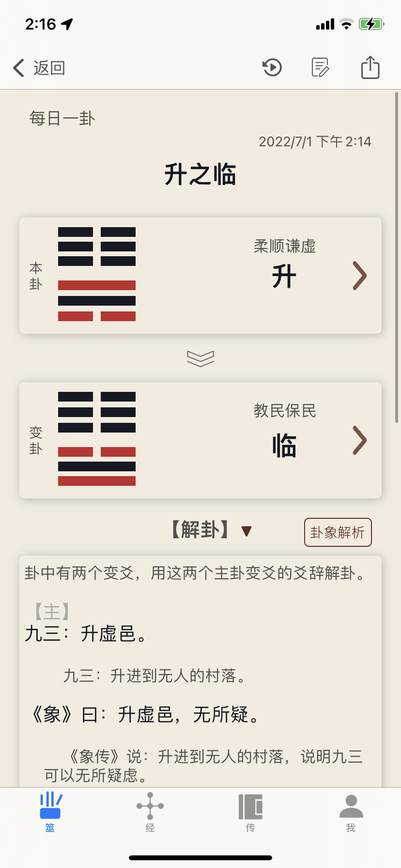Open the replay history icon

[x=272, y=67]
